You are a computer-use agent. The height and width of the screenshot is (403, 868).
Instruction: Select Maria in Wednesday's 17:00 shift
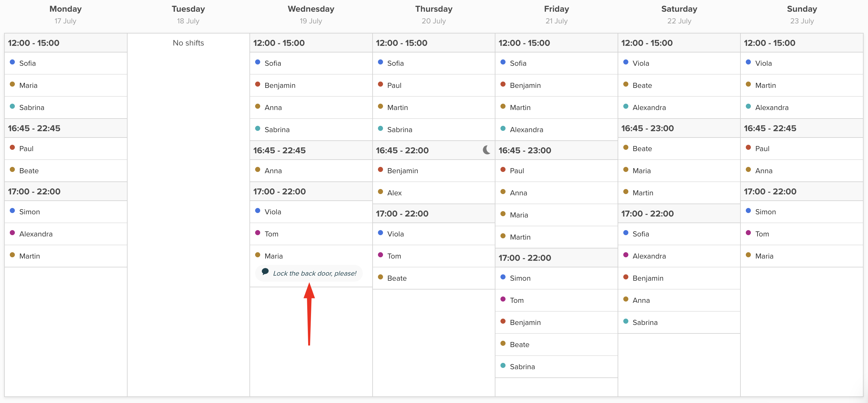[x=274, y=256]
